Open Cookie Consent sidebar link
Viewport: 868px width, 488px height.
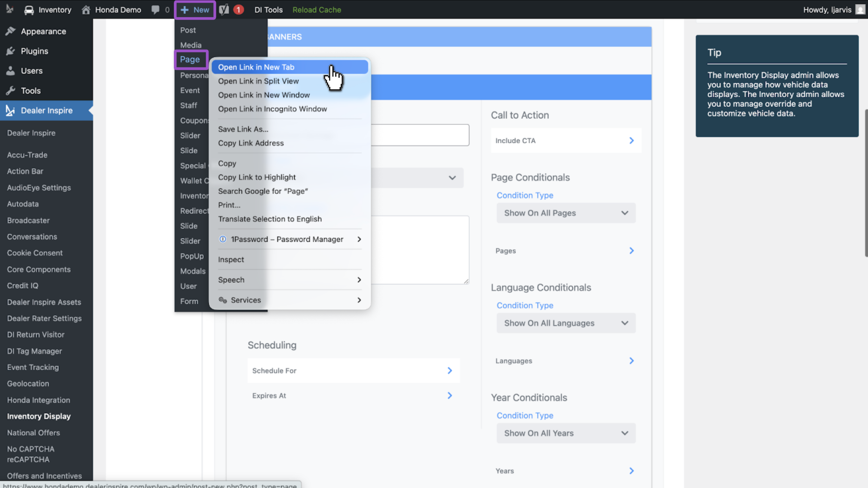(35, 253)
